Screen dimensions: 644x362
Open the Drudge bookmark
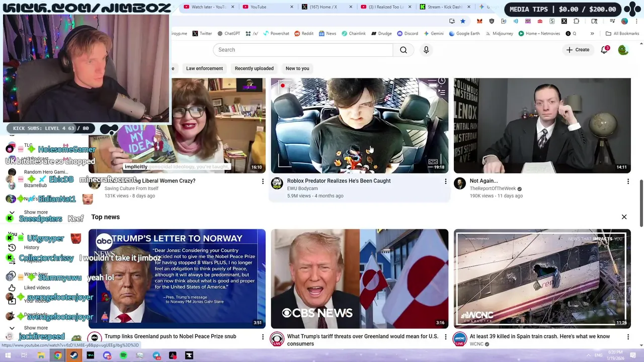pos(381,34)
